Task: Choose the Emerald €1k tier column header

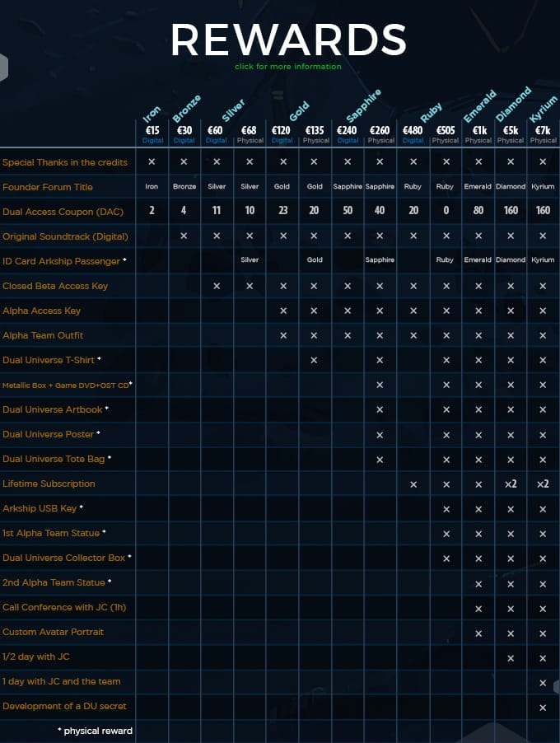Action: pyautogui.click(x=478, y=133)
